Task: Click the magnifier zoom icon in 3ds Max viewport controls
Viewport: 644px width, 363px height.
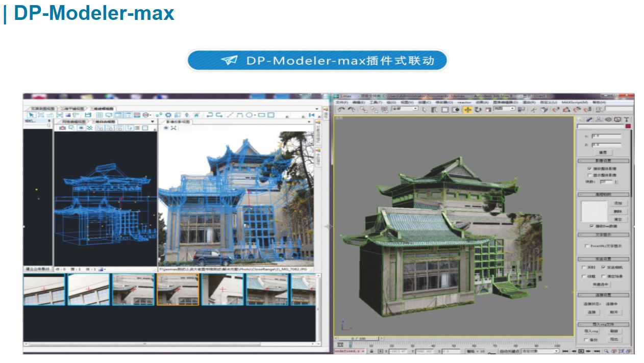Action: coord(606,351)
